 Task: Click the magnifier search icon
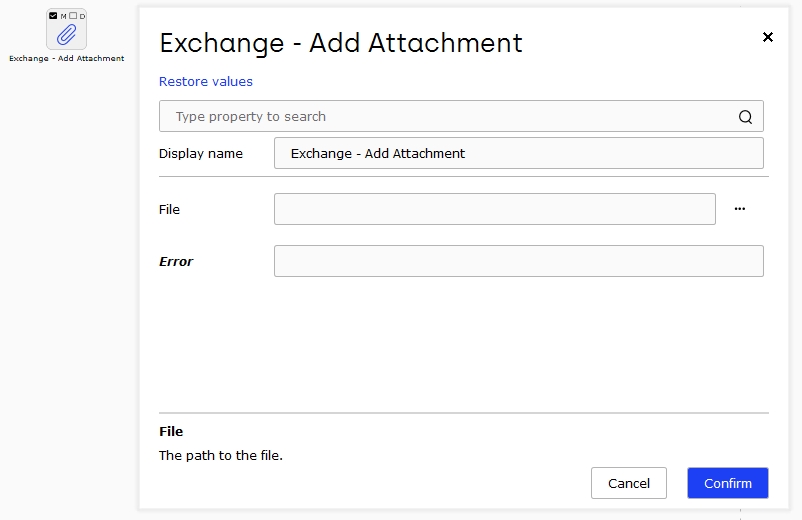745,117
